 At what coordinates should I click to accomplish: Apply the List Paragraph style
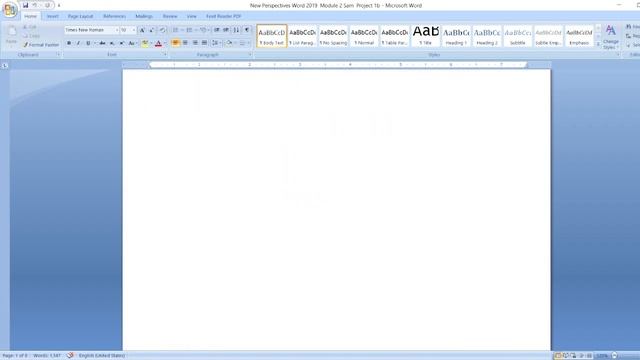click(302, 36)
